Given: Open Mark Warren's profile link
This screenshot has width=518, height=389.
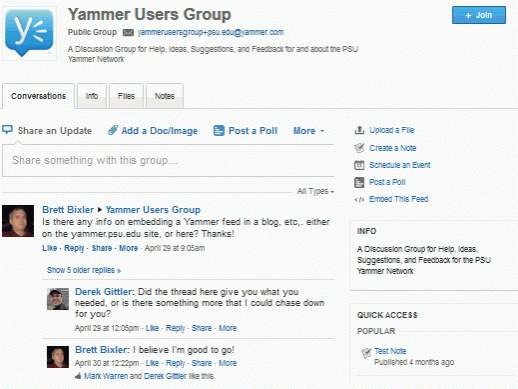Looking at the screenshot, I should 106,376.
